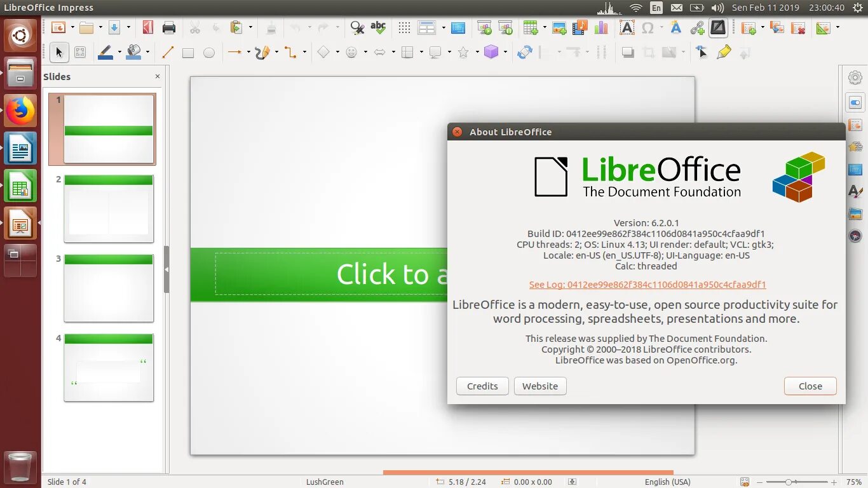Expand the Paste options dropdown
Image resolution: width=868 pixels, height=488 pixels.
tap(250, 27)
